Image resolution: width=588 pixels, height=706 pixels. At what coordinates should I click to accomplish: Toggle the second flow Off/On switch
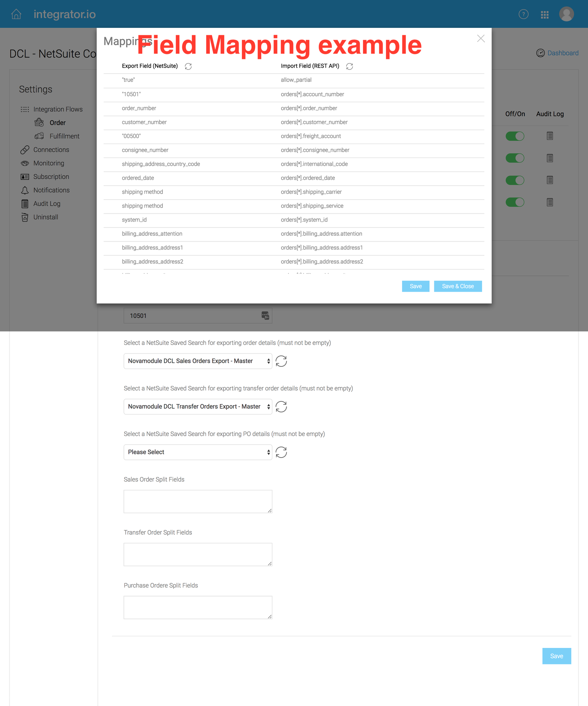(515, 158)
